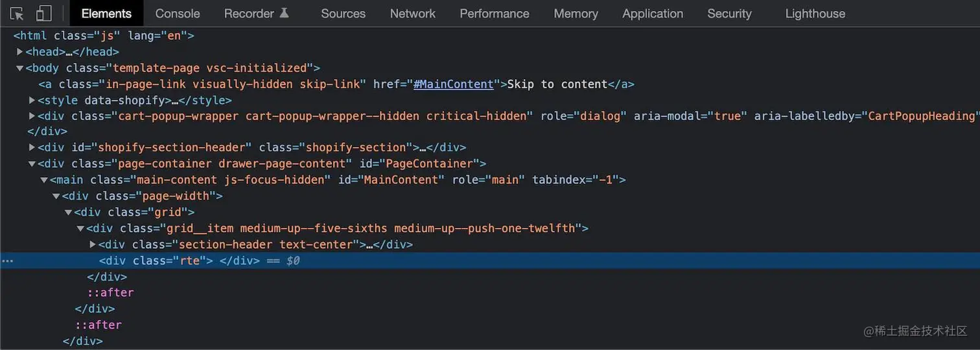Click the tabindex="-1" attribute
980x350 pixels.
click(576, 180)
